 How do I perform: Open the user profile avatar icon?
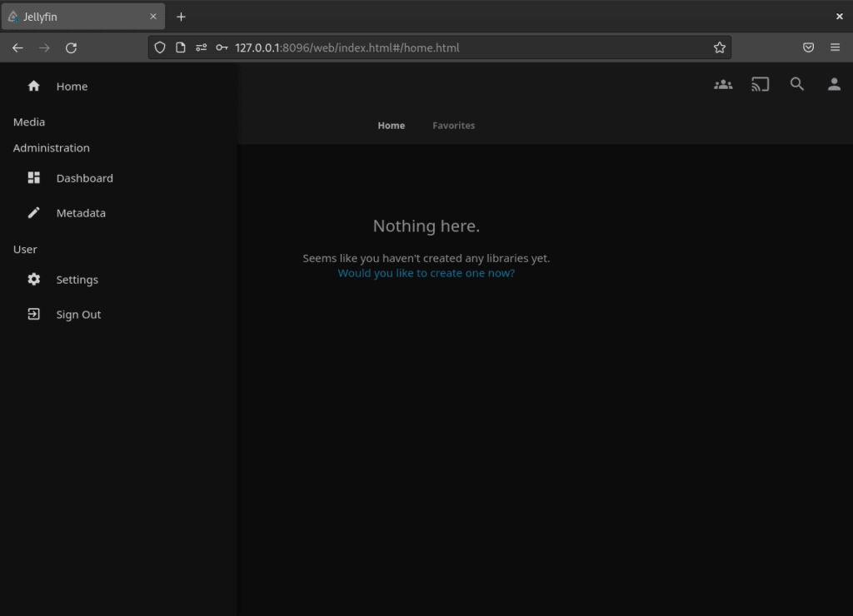pos(834,84)
